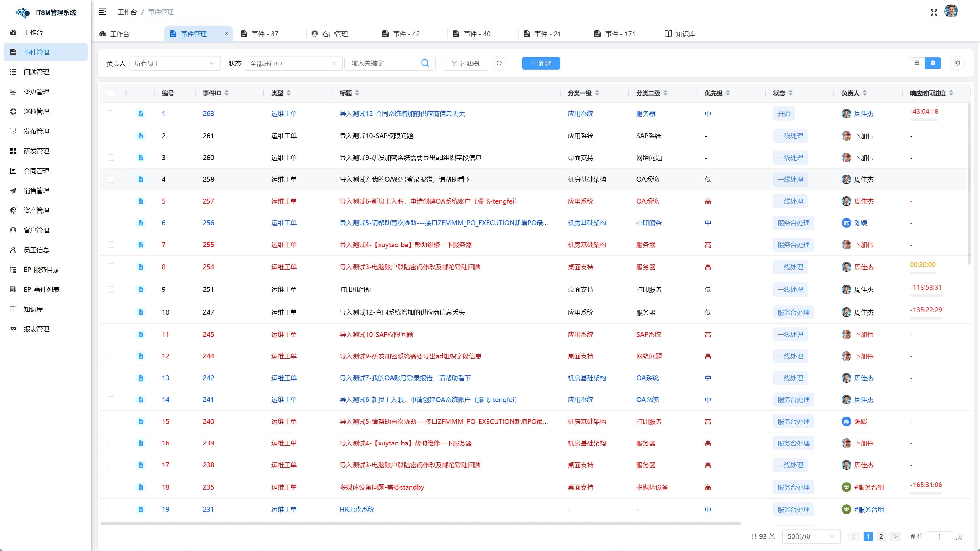Viewport: 980px width, 551px height.
Task: Open document icon for event row 263
Action: (x=141, y=113)
